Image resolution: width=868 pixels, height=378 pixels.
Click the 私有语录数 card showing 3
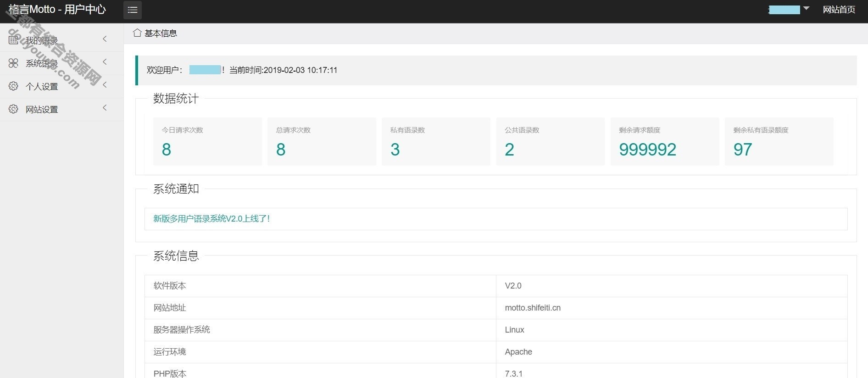click(x=436, y=141)
